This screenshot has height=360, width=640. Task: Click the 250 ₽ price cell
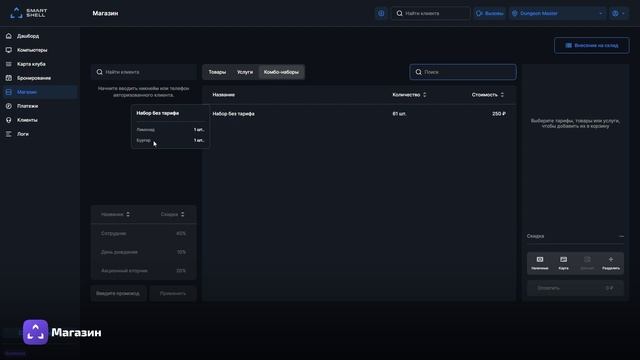pos(499,114)
